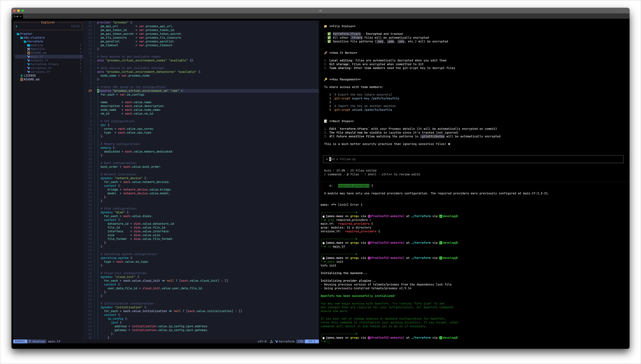The width and height of the screenshot is (641, 364).
Task: Click the terraform filetype icon in statusline
Action: coord(277,342)
